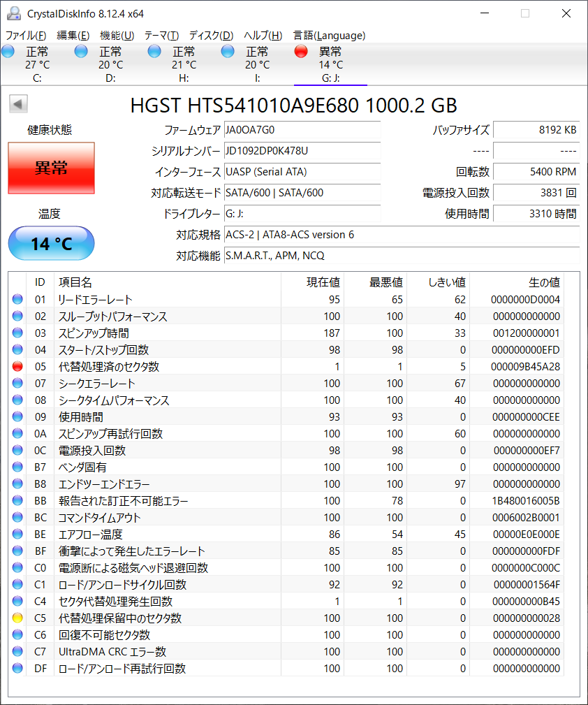Open the テーマ(T) menu

tap(161, 35)
